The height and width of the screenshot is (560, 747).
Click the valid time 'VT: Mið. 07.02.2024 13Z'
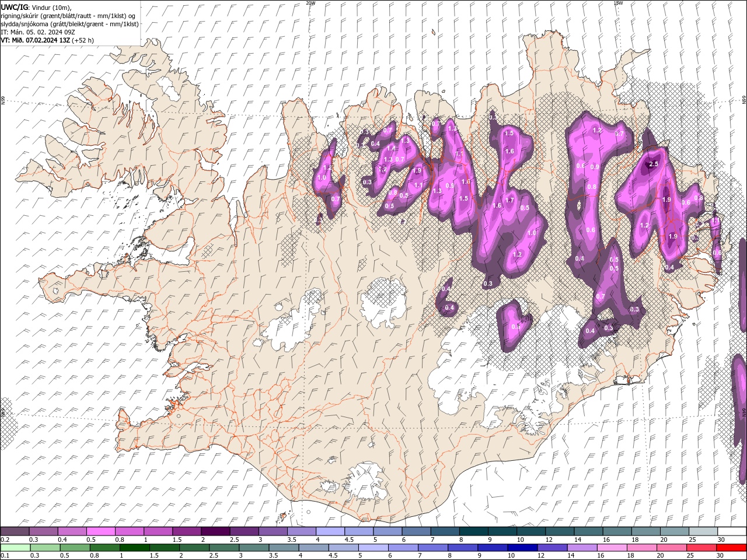point(36,40)
